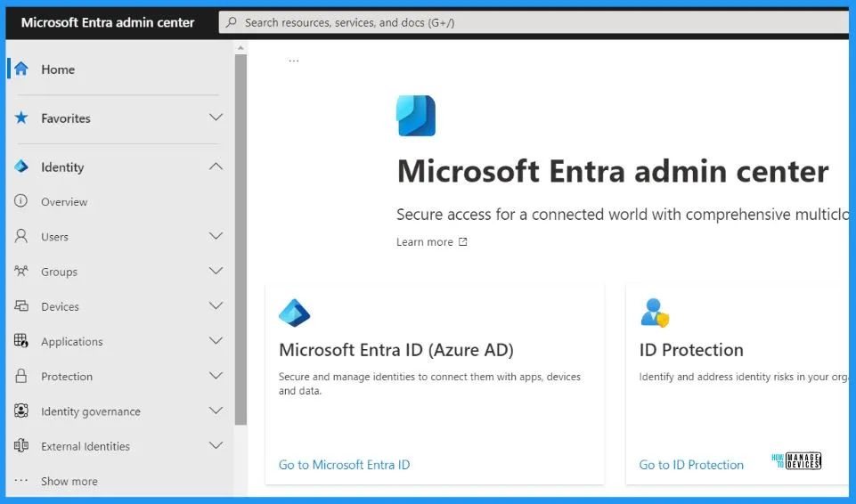This screenshot has height=504, width=856.
Task: Click Show more in sidebar
Action: pos(69,481)
